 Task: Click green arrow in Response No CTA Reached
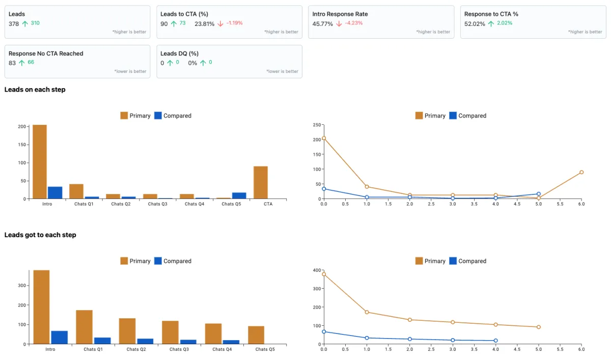coord(21,63)
